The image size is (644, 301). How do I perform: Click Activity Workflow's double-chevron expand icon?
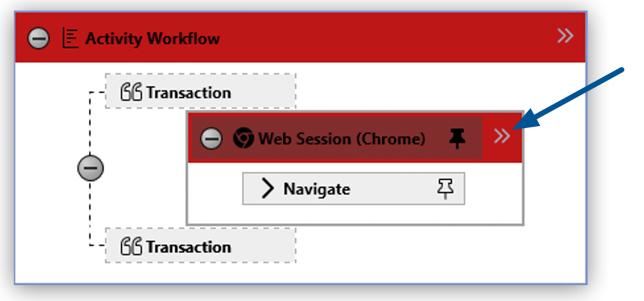coord(565,36)
